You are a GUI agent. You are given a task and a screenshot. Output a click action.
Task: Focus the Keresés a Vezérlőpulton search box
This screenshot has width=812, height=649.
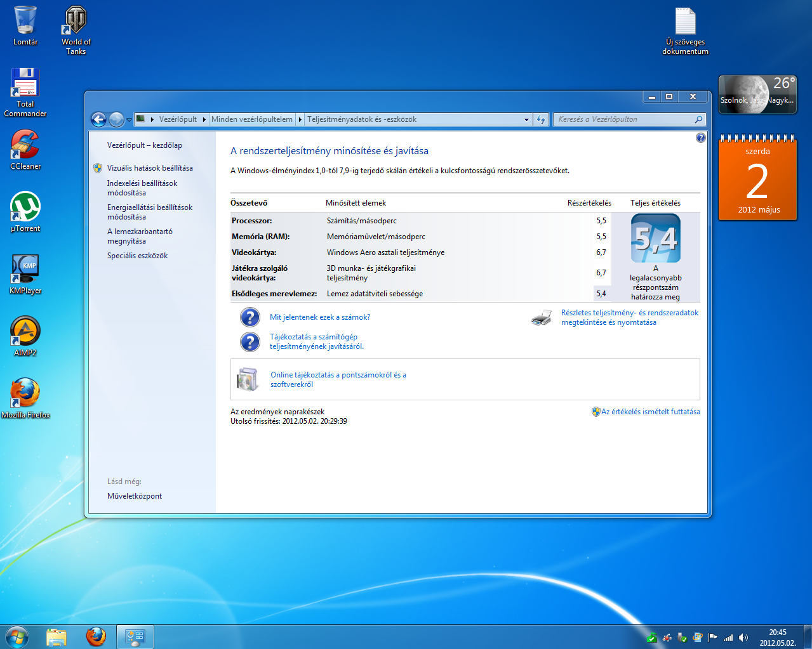coord(624,119)
